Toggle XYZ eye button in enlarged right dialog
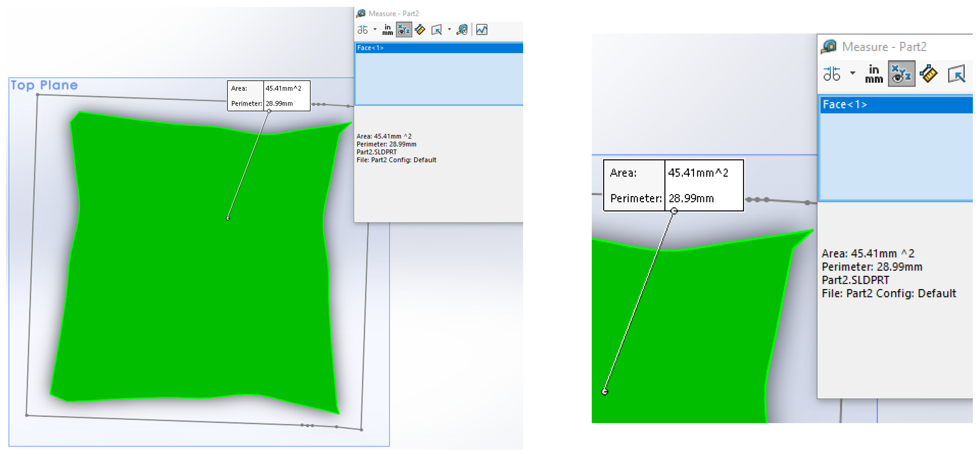This screenshot has height=454, width=980. point(901,73)
